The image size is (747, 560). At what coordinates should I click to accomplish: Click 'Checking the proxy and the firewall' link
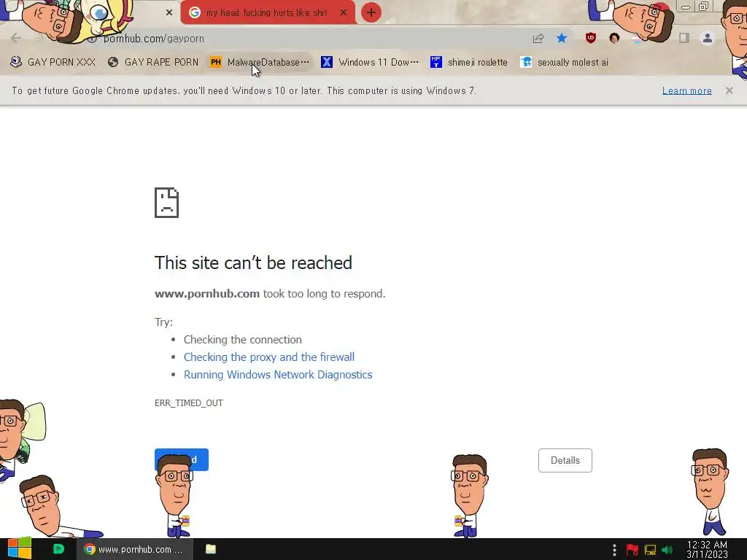pos(269,357)
